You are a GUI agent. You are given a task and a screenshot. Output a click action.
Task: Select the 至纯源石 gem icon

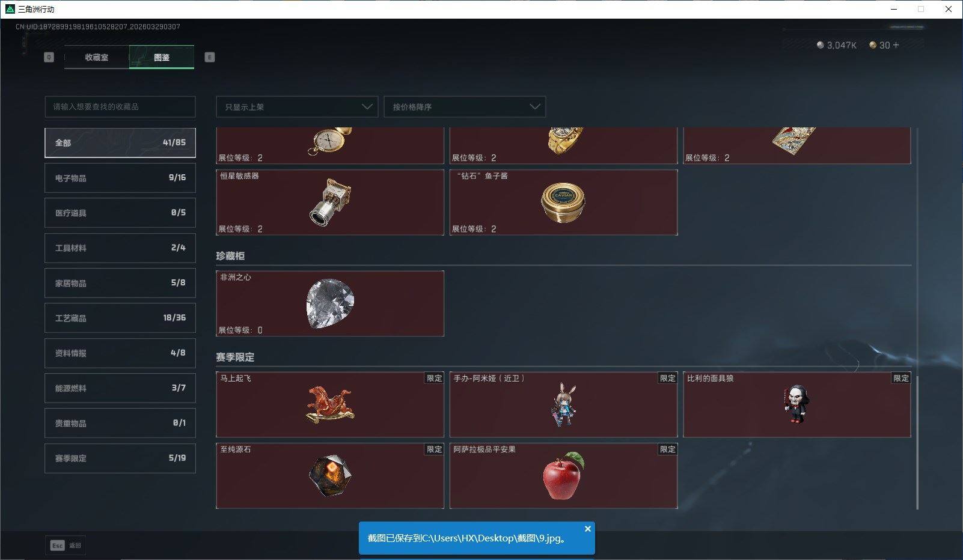tap(330, 476)
